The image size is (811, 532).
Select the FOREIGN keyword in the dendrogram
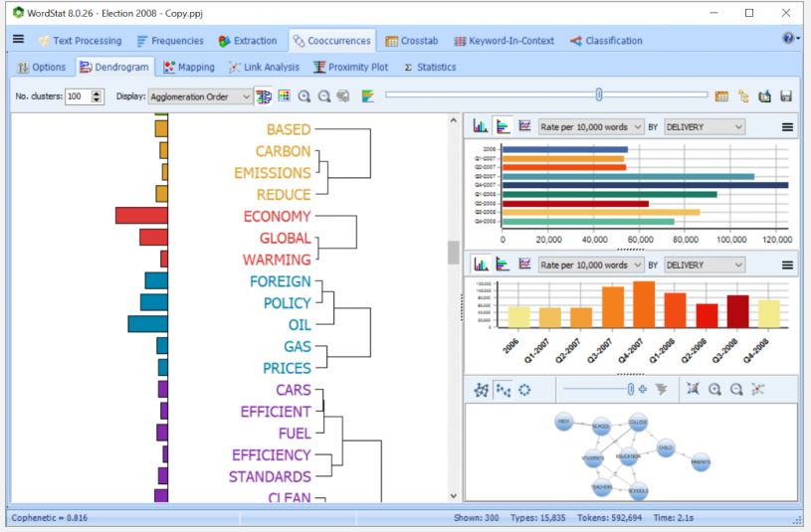click(x=281, y=281)
